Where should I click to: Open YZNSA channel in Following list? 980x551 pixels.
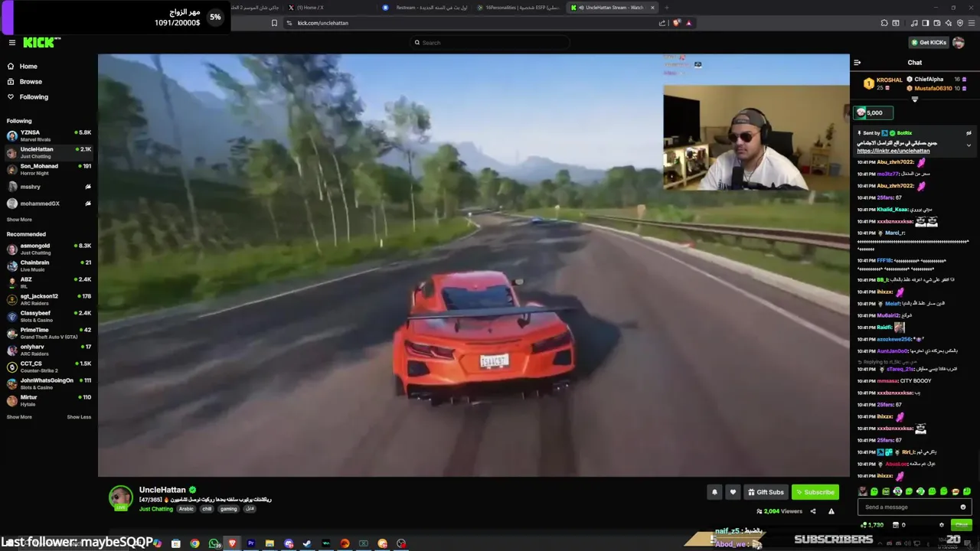(47, 135)
